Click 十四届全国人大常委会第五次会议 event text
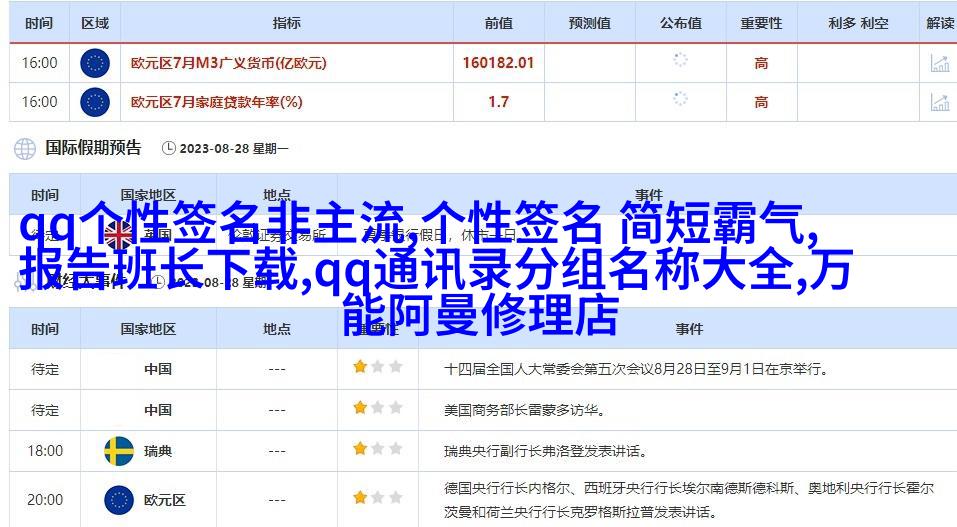Screen dimensions: 957x527 (635, 369)
